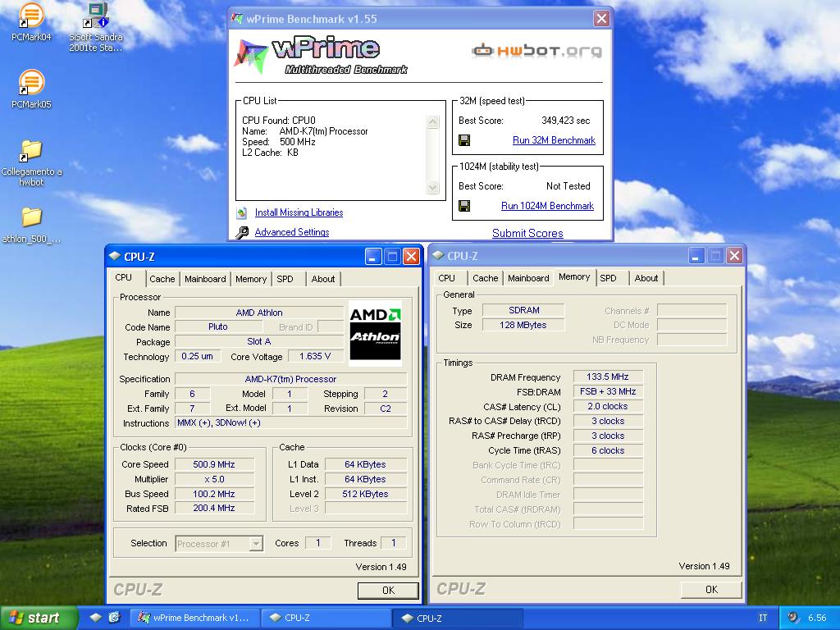Click the Multiplier 'x 5.0' value

(214, 479)
